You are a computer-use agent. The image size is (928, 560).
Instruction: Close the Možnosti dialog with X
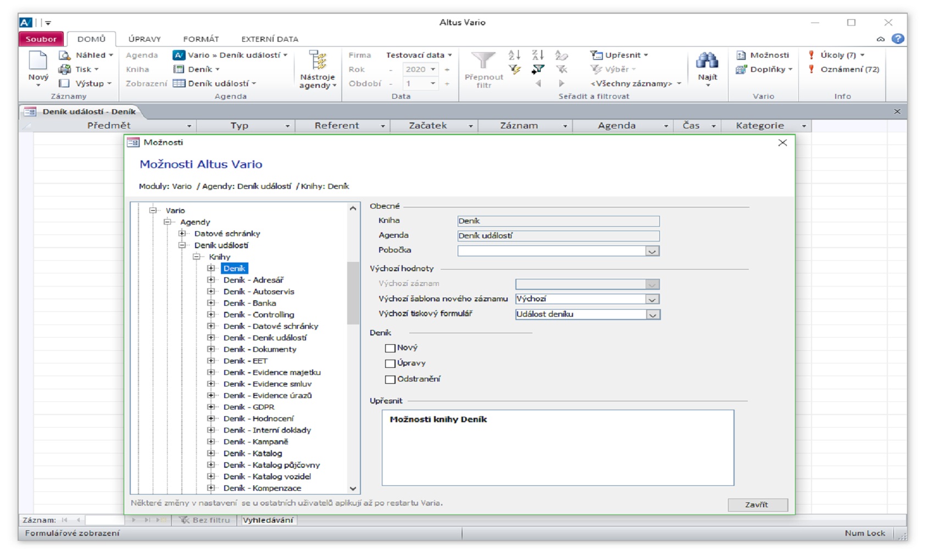pos(782,143)
